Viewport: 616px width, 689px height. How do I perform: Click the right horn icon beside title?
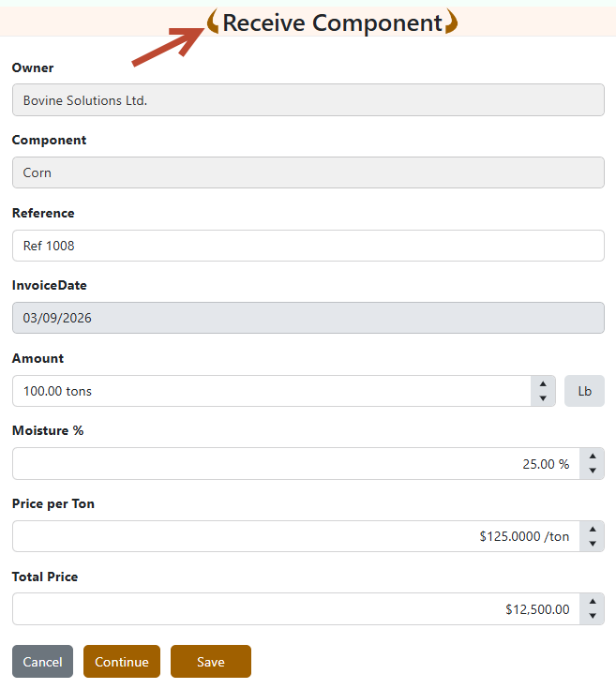(x=451, y=22)
